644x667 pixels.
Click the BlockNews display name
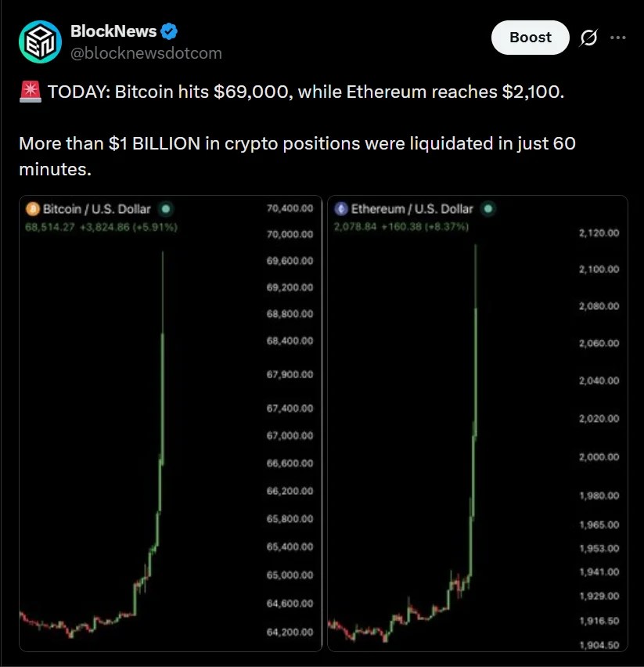(113, 31)
